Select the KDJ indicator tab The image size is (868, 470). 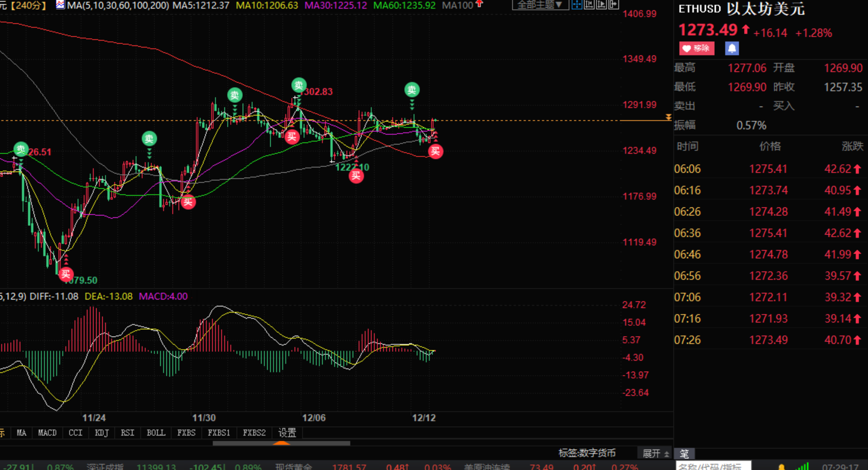point(102,433)
